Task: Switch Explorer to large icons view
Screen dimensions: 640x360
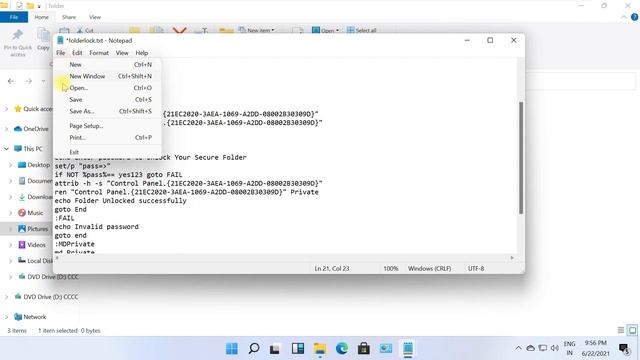Action: [632, 330]
